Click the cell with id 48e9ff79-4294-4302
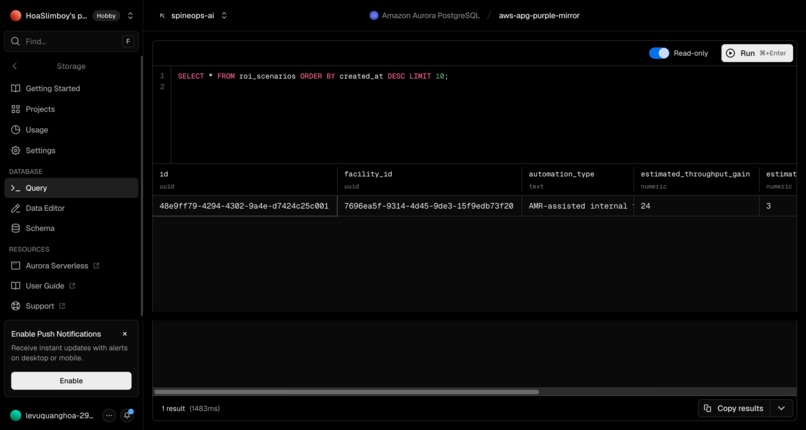806x430 pixels. pos(245,206)
